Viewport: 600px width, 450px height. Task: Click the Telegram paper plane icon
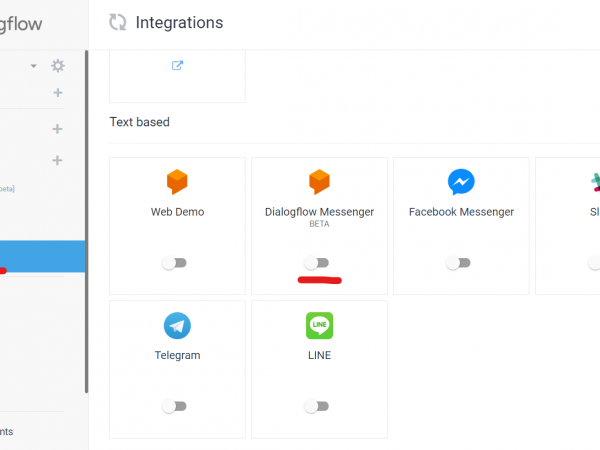tap(177, 326)
